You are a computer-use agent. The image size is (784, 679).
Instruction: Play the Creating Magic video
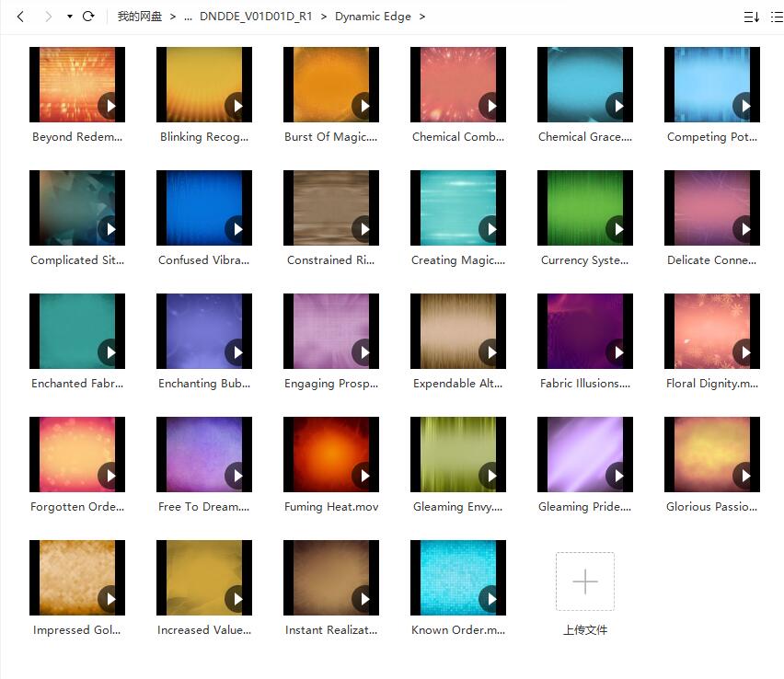tap(491, 229)
